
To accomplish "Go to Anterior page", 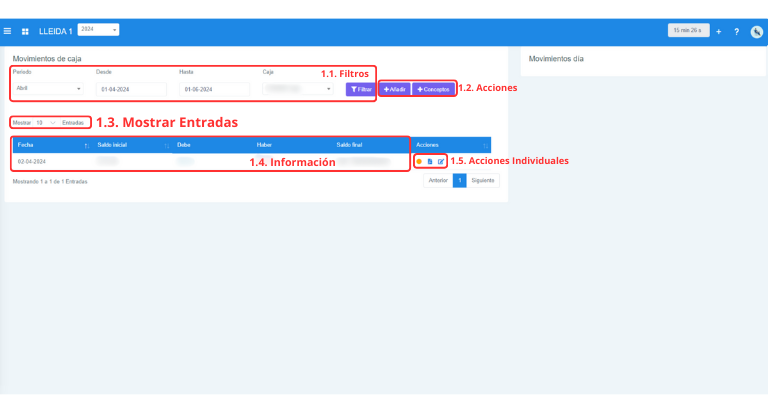I will 437,181.
